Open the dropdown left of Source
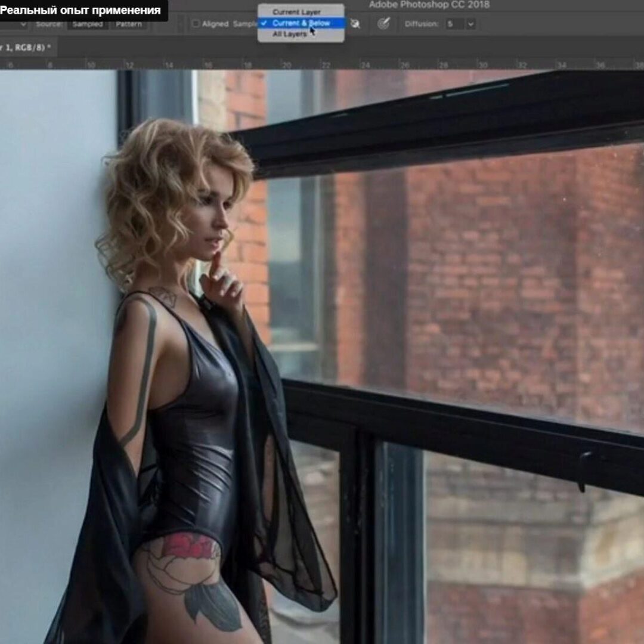Screen dimensions: 644x644 (23, 24)
